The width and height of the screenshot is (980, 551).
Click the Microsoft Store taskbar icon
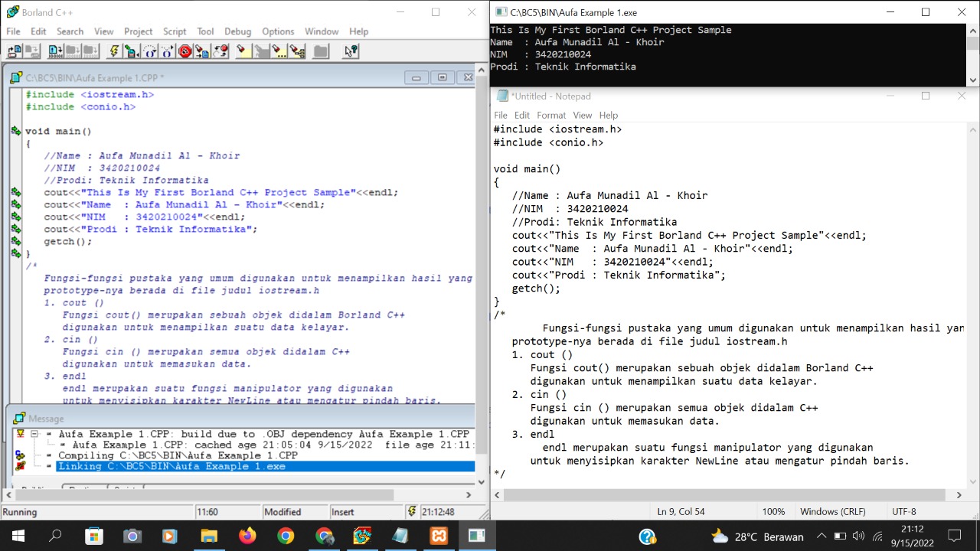click(x=94, y=536)
